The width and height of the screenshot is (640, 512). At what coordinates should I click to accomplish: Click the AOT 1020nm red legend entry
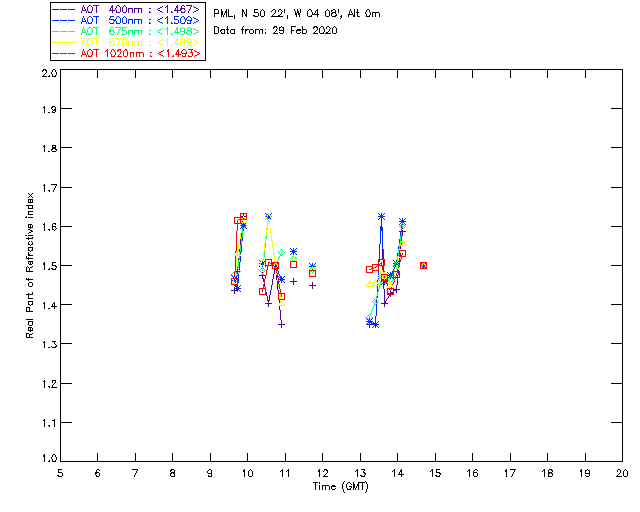point(126,53)
